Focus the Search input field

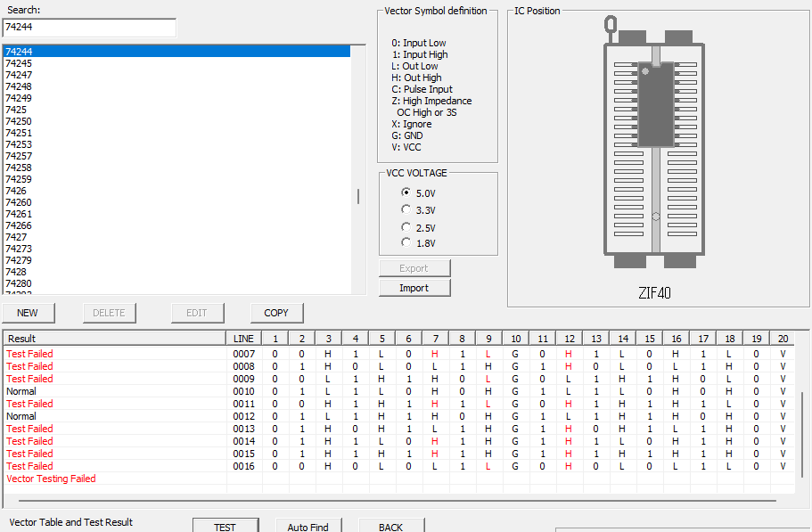coord(89,28)
